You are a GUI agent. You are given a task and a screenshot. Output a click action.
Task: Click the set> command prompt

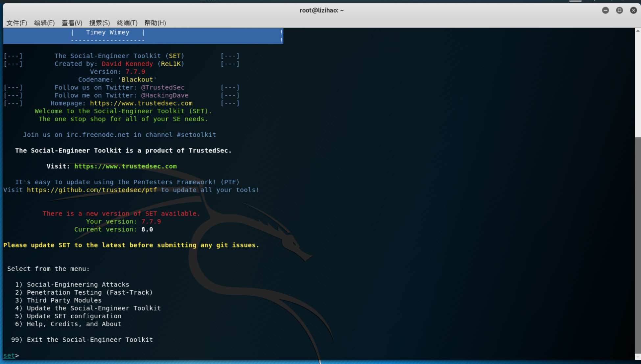click(11, 355)
